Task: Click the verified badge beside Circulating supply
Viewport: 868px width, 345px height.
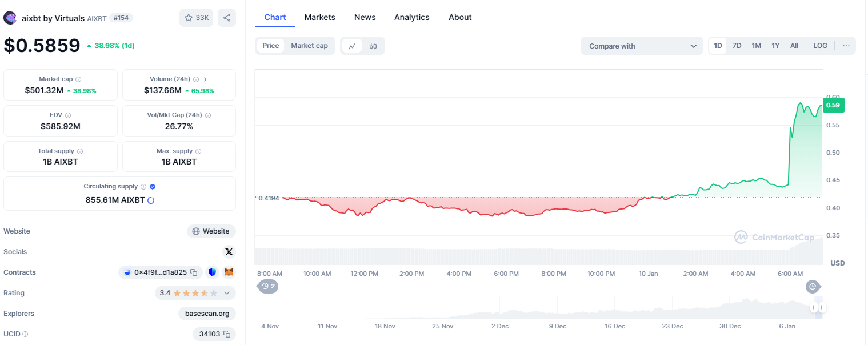Action: point(153,187)
